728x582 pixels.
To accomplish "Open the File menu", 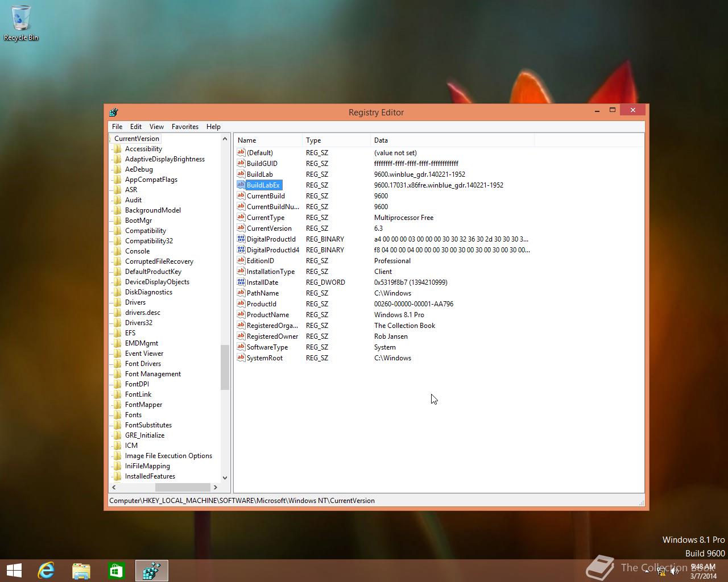I will pos(117,127).
